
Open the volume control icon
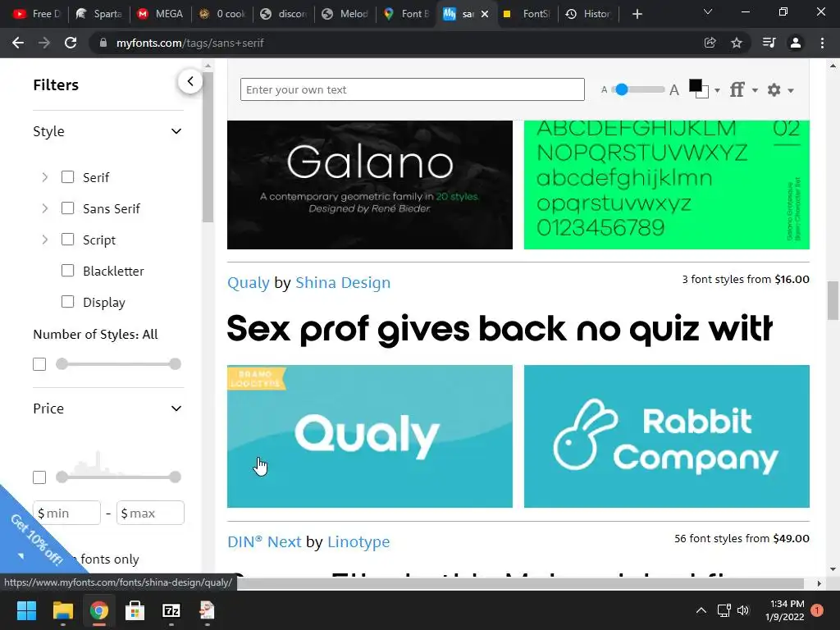pos(743,610)
